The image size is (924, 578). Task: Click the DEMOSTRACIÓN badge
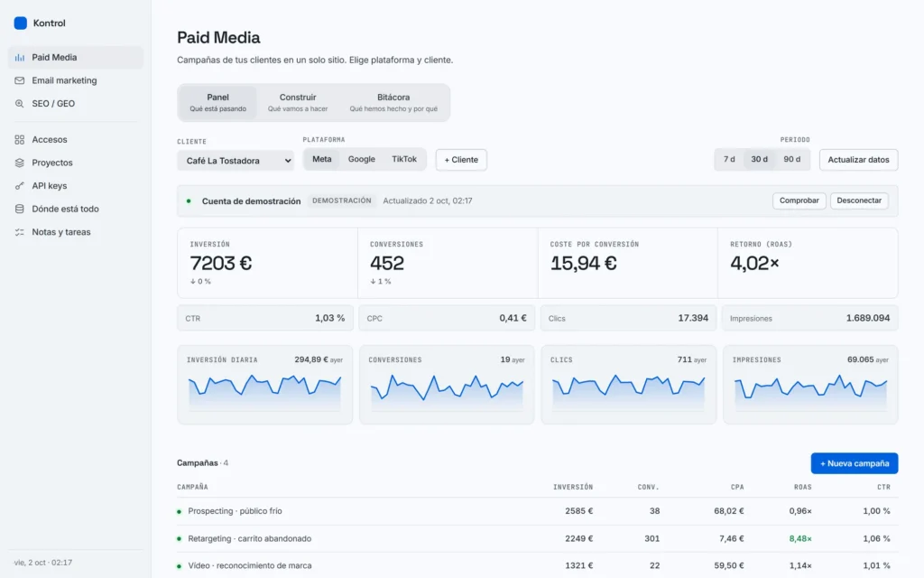tap(342, 200)
